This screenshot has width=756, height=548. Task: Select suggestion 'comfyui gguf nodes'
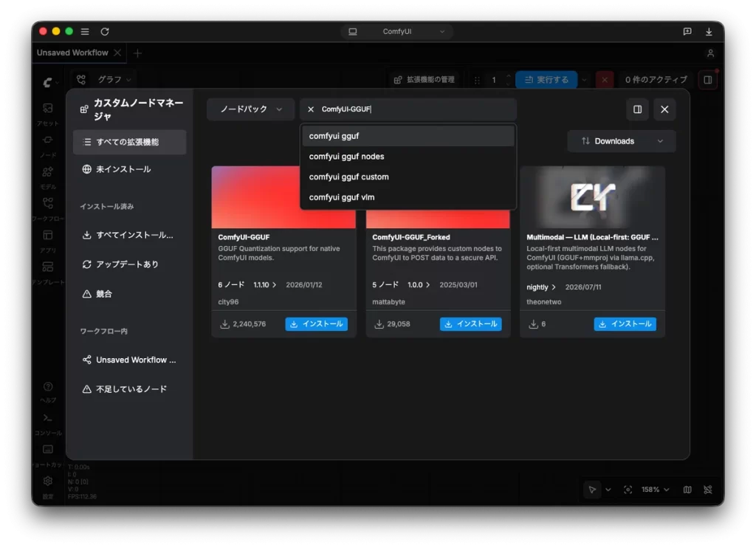408,157
